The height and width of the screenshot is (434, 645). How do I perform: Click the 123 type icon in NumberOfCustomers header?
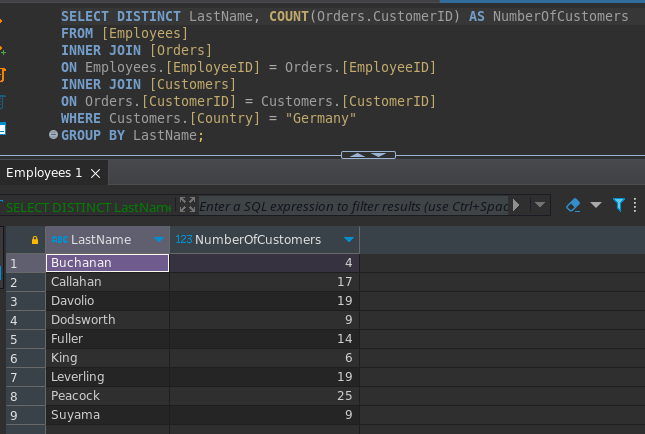pos(184,239)
